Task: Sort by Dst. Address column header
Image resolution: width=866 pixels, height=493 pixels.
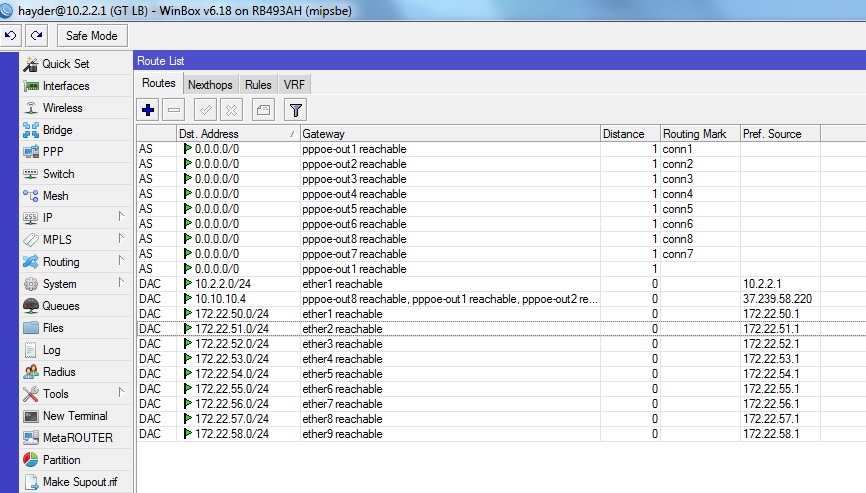Action: [237, 134]
